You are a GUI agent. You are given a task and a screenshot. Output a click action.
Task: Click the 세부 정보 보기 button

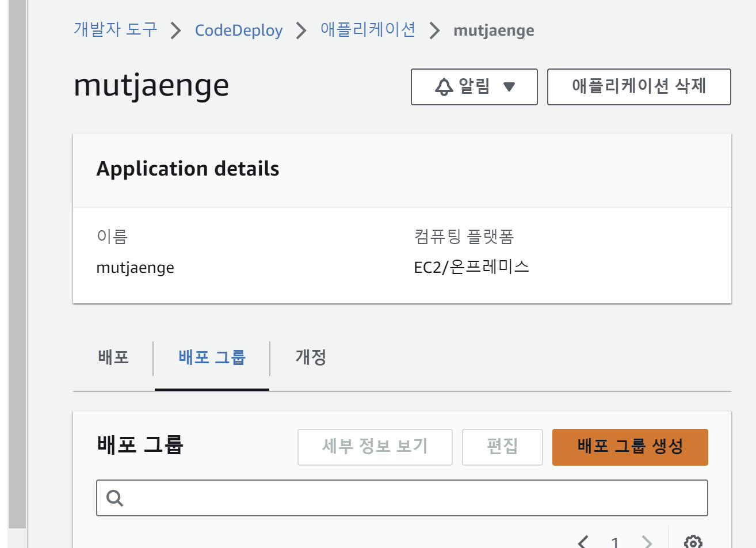(x=375, y=447)
